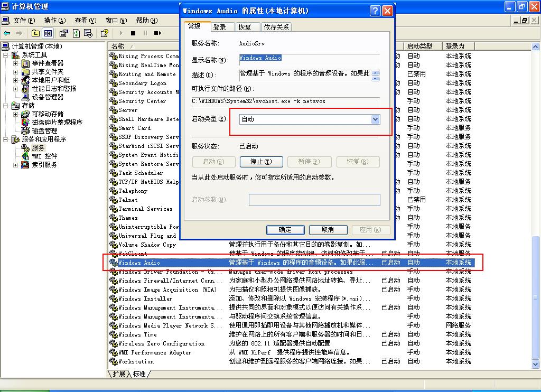Image resolution: width=541 pixels, height=392 pixels.
Task: Select 服务 node in the tree
Action: pyautogui.click(x=38, y=148)
